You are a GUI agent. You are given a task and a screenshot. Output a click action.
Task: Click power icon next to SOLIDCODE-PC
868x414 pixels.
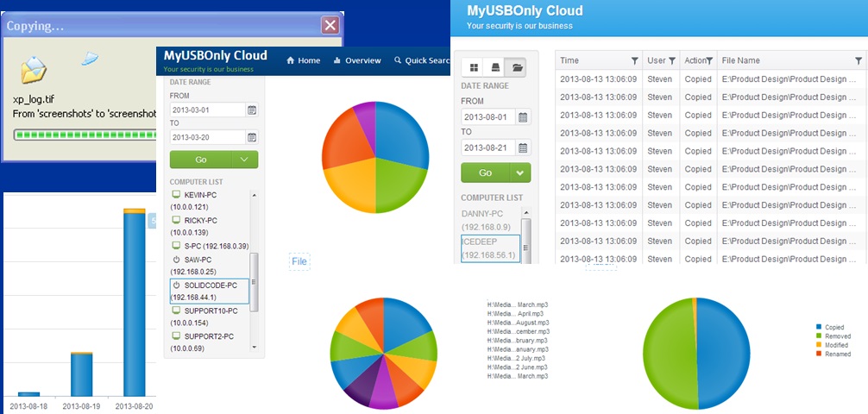(177, 285)
